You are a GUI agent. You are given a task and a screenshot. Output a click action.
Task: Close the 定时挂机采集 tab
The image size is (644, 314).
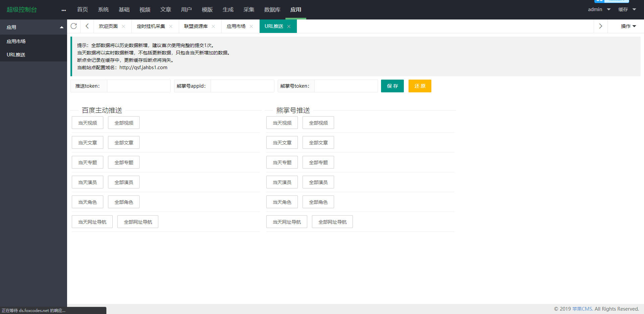(171, 27)
